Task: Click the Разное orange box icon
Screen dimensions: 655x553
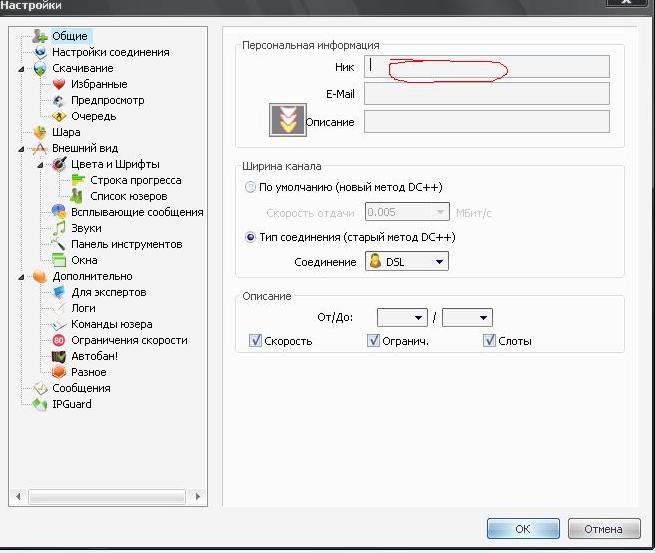Action: (59, 372)
